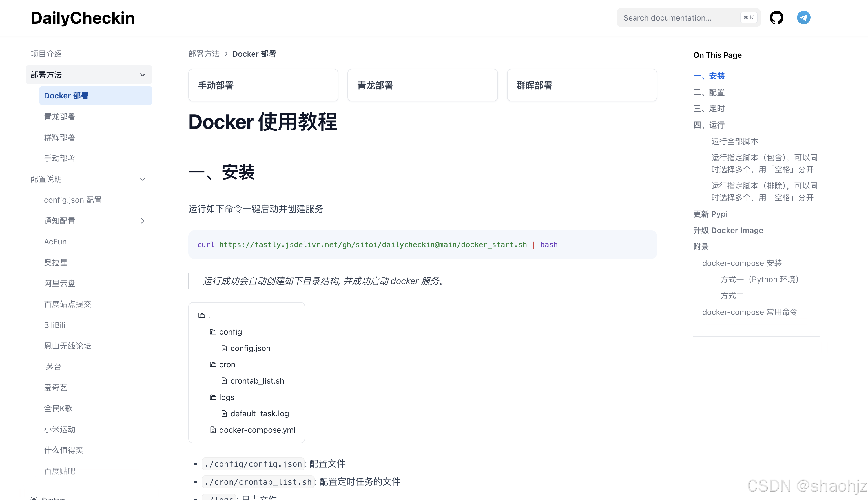
Task: Open the GitHub icon in the header
Action: [x=777, y=17]
